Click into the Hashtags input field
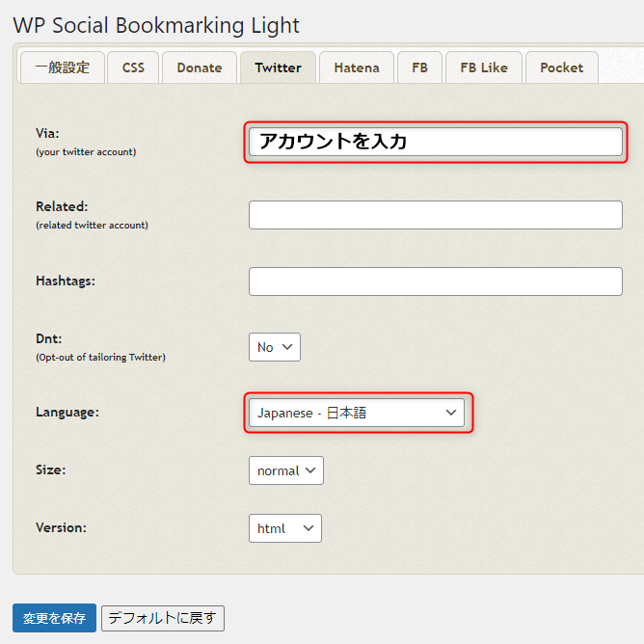 435,282
